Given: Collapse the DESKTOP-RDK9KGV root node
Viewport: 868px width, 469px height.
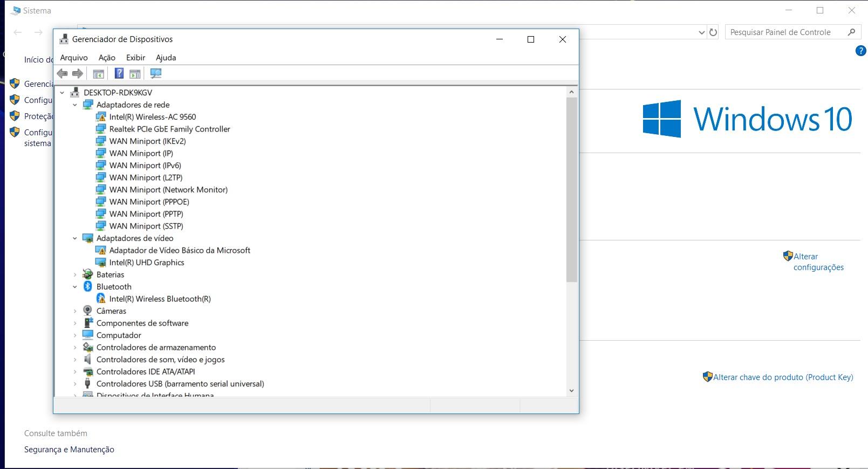Looking at the screenshot, I should click(62, 93).
